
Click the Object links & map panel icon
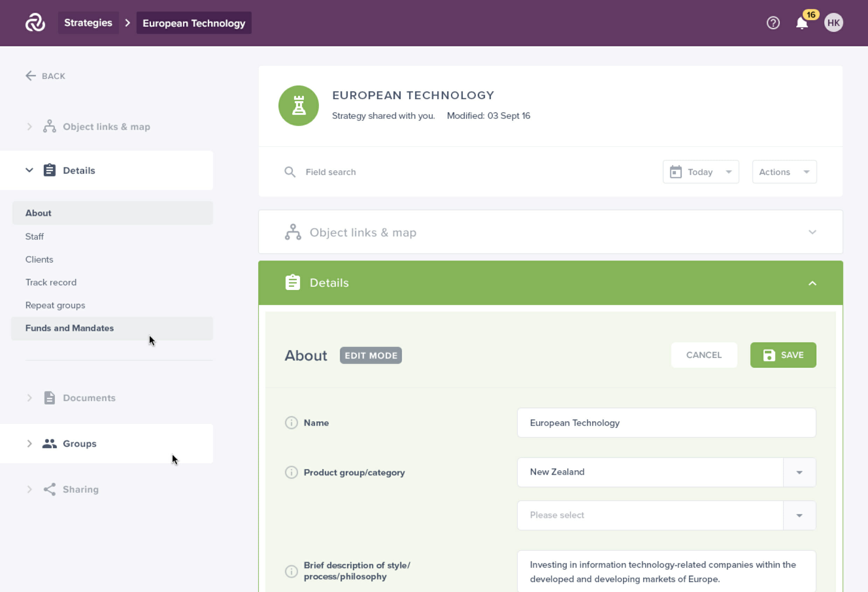[x=293, y=232]
